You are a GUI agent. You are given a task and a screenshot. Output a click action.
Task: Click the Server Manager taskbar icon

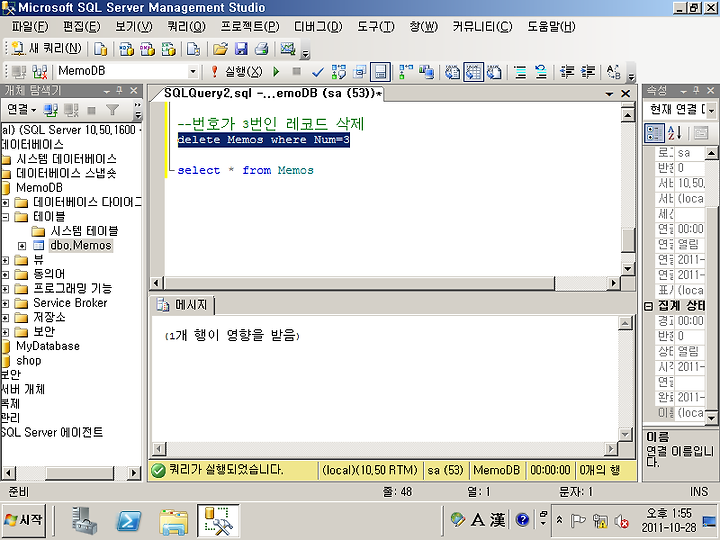click(x=84, y=521)
